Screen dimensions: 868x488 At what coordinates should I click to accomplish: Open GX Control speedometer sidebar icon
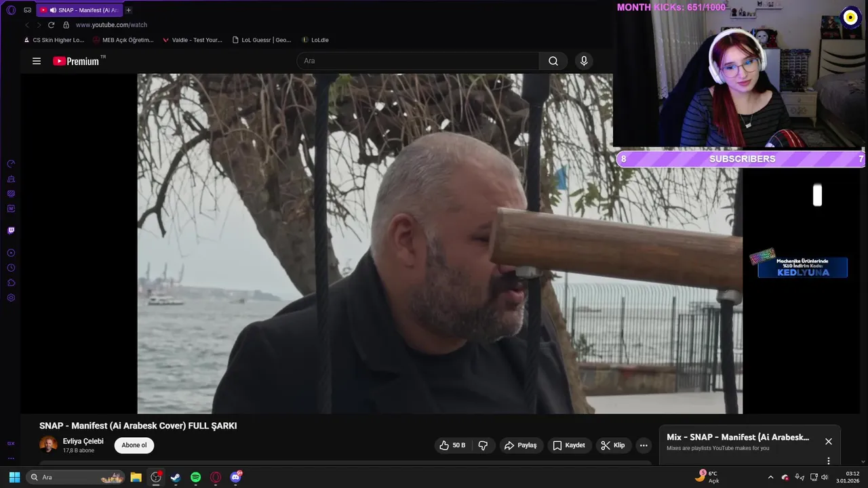(11, 164)
